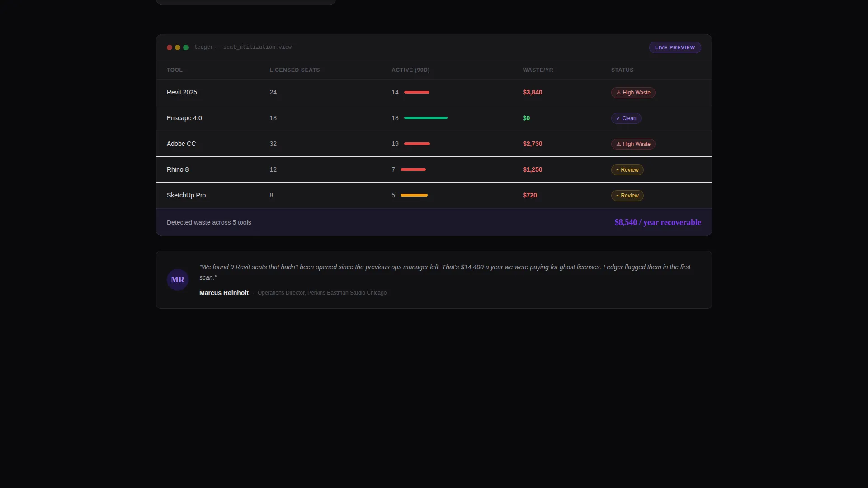Select the Revit 2025 row name
The image size is (868, 488).
(182, 92)
